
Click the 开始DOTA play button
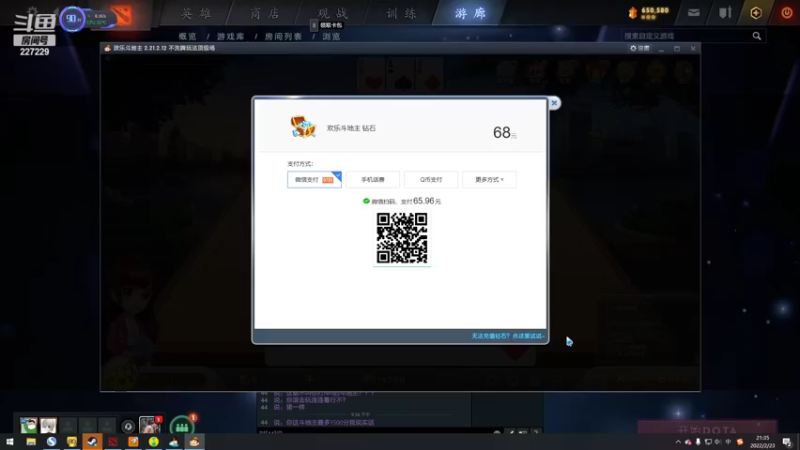point(707,428)
